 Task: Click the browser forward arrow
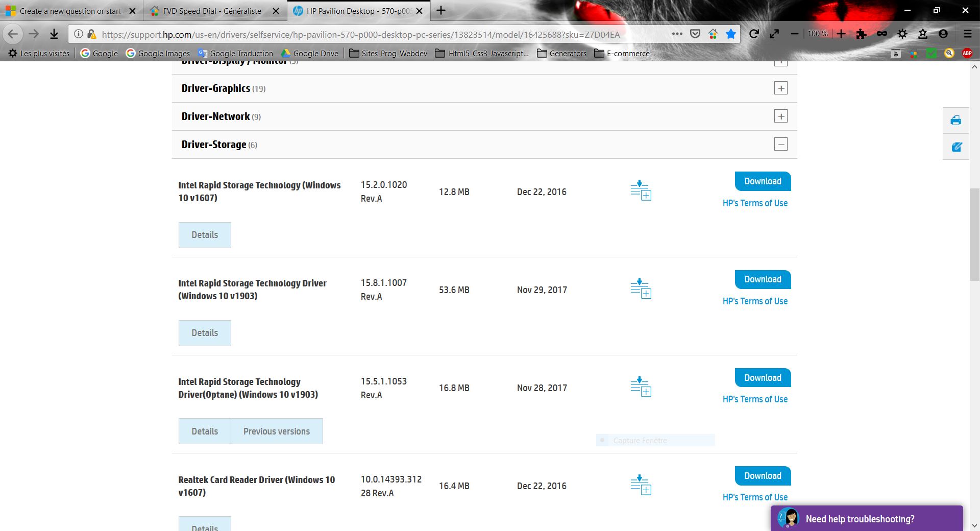34,34
